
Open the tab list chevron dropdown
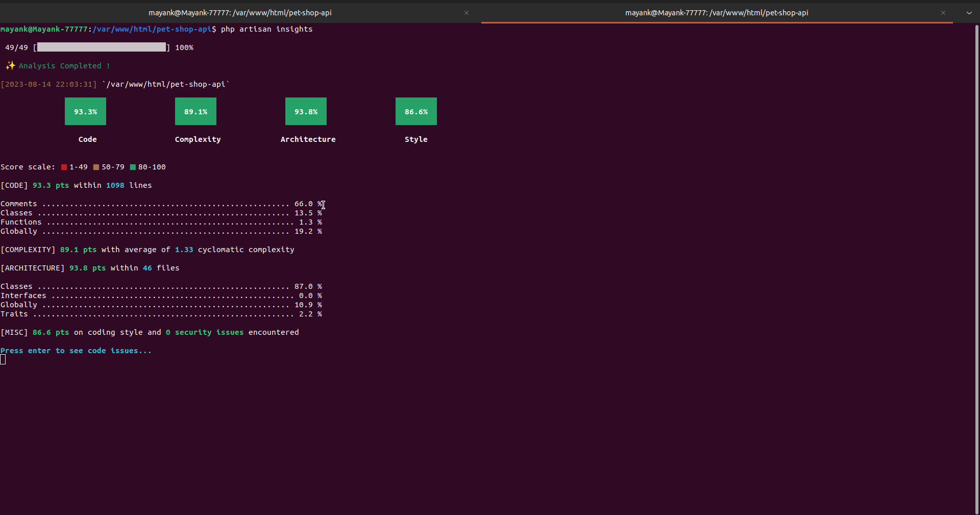[x=969, y=13]
